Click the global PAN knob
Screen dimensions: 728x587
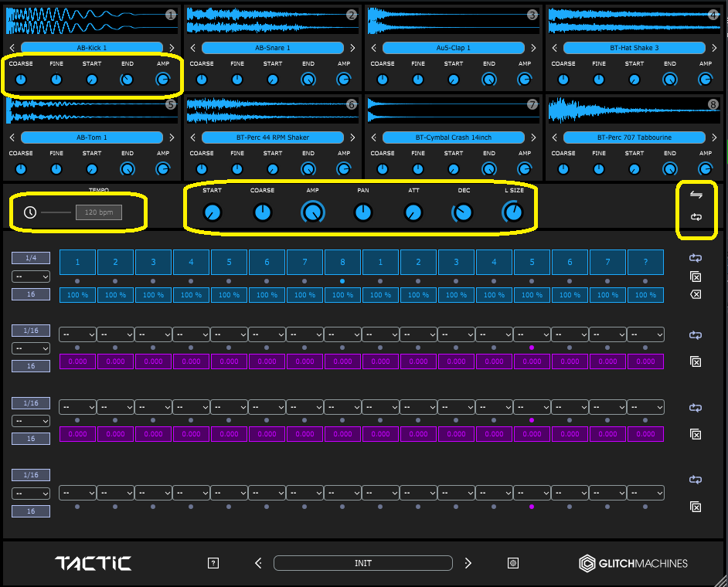pos(363,212)
